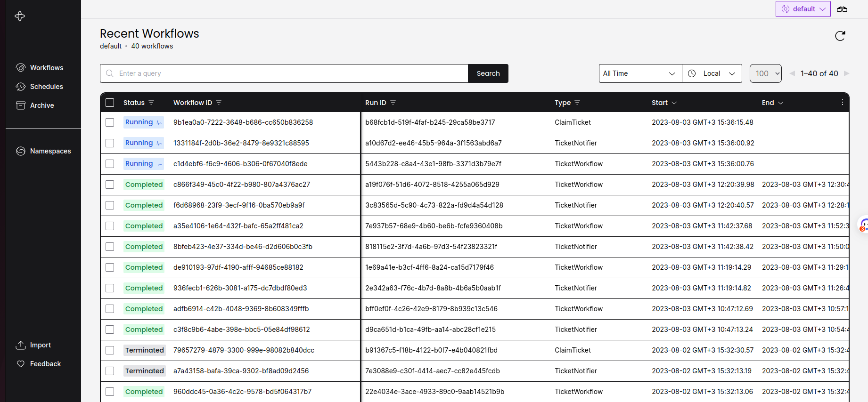The width and height of the screenshot is (868, 402).
Task: Open the All Time range dropdown
Action: 640,73
